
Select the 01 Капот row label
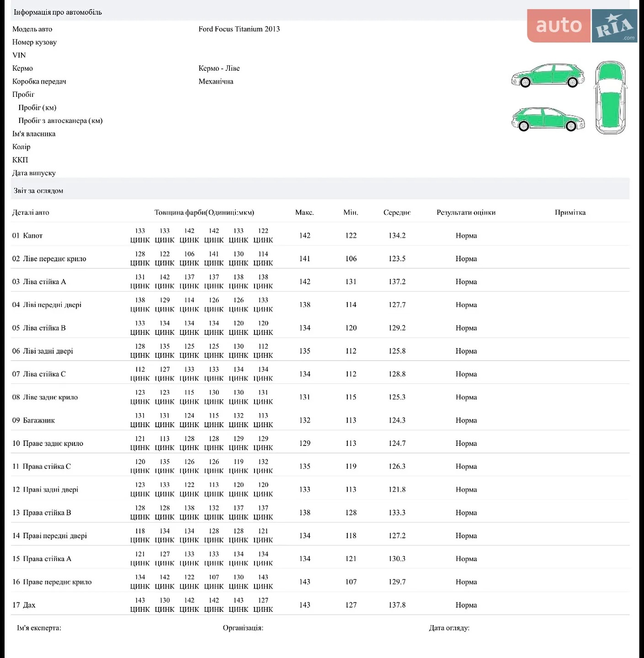pyautogui.click(x=27, y=236)
